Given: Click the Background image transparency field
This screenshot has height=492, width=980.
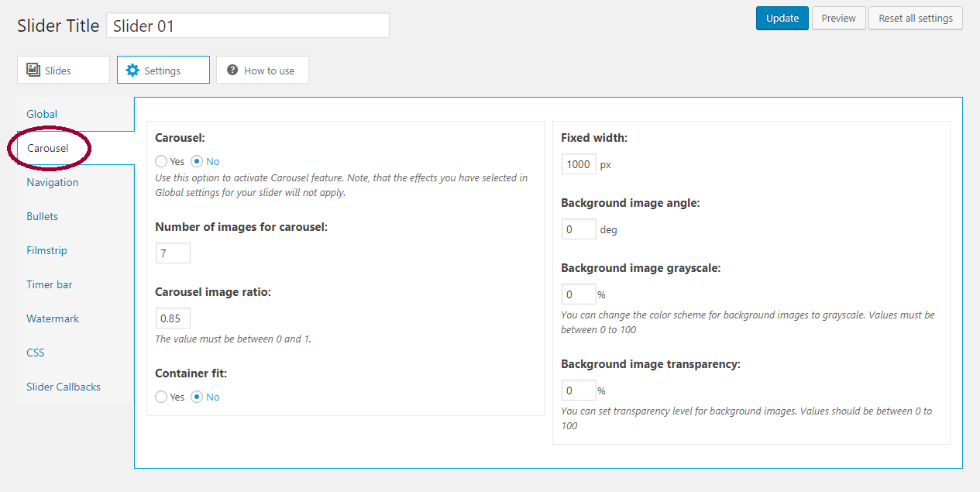Looking at the screenshot, I should pyautogui.click(x=579, y=391).
